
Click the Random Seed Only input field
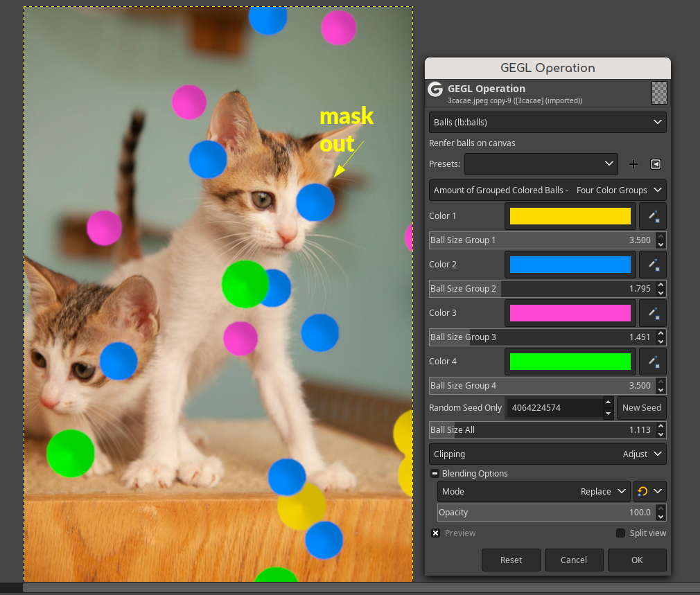coord(554,408)
